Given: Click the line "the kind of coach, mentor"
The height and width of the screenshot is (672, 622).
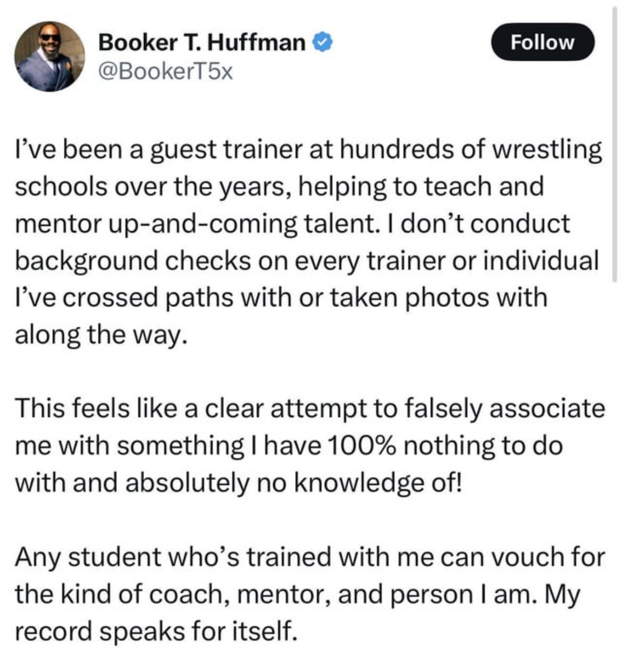Looking at the screenshot, I should 298,594.
